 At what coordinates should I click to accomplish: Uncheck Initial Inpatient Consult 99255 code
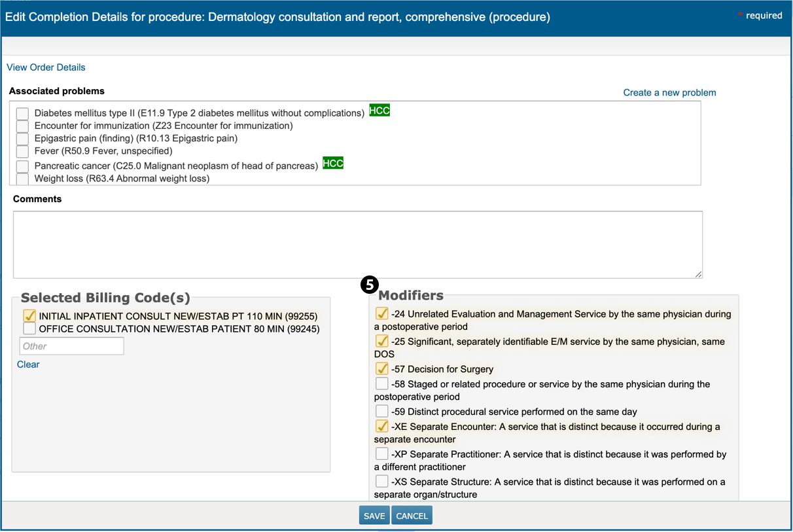coord(29,316)
